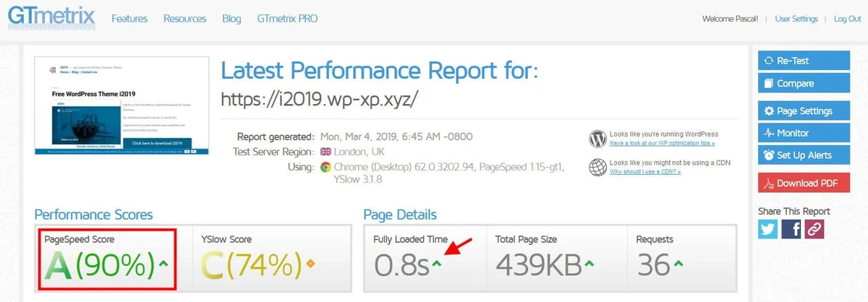This screenshot has width=868, height=302.
Task: Open the Resources menu
Action: click(x=184, y=19)
